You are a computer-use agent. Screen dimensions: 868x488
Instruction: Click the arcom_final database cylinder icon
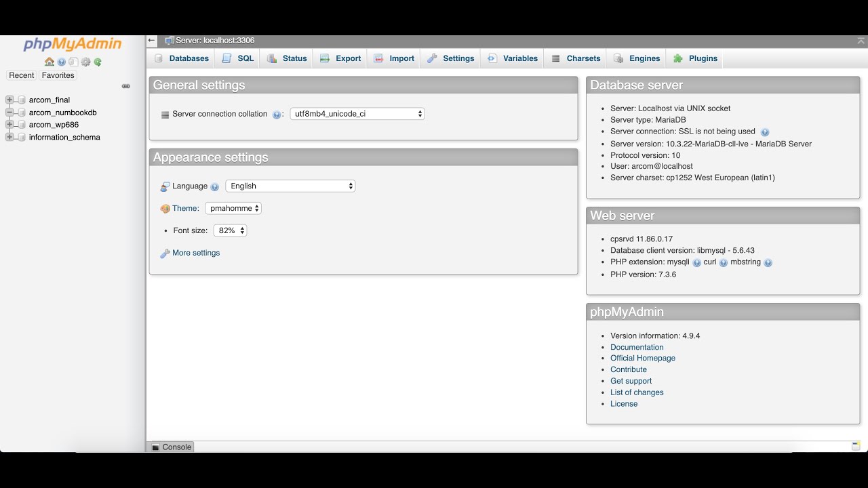(22, 100)
